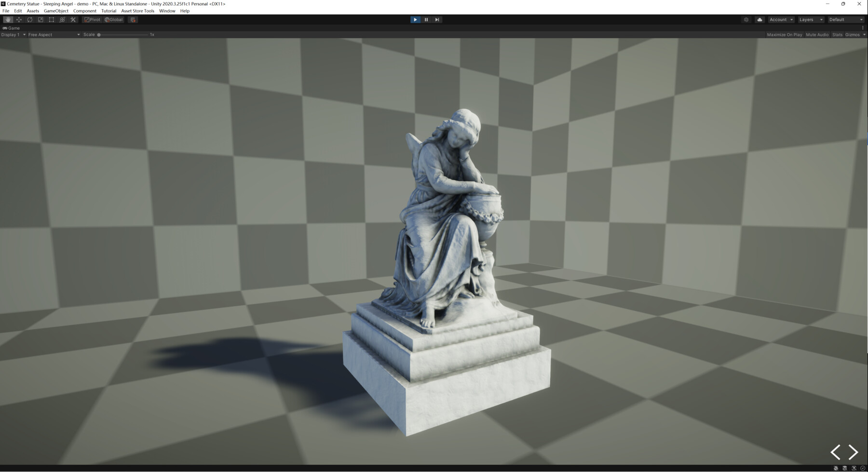Select the Rotate tool
This screenshot has width=868, height=472.
(x=29, y=19)
